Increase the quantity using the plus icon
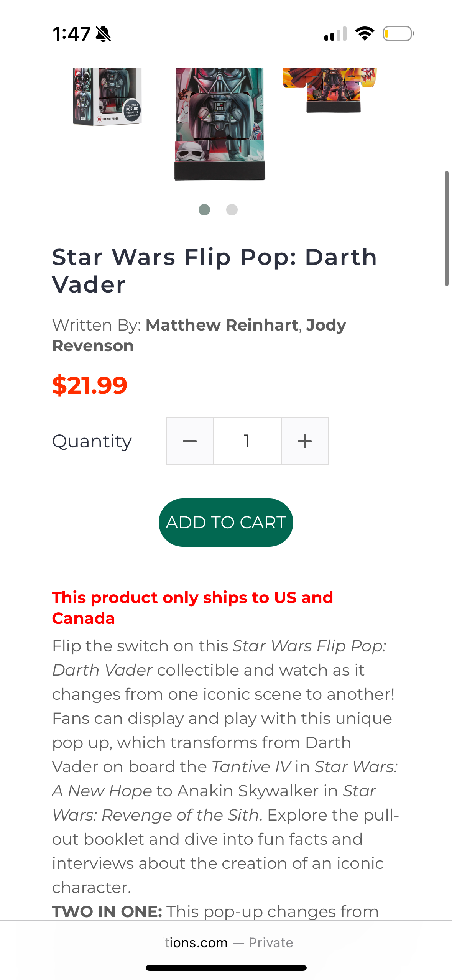The height and width of the screenshot is (980, 452). [x=304, y=440]
